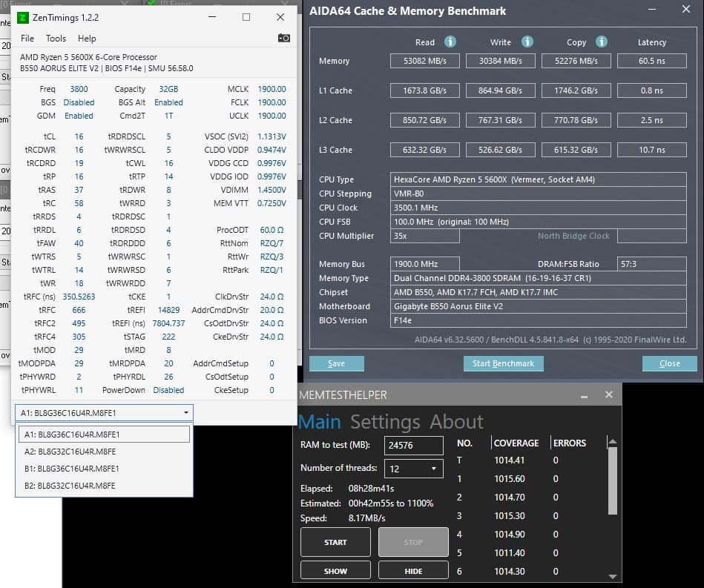This screenshot has width=704, height=588.
Task: Click the ERRORS column header
Action: [569, 443]
